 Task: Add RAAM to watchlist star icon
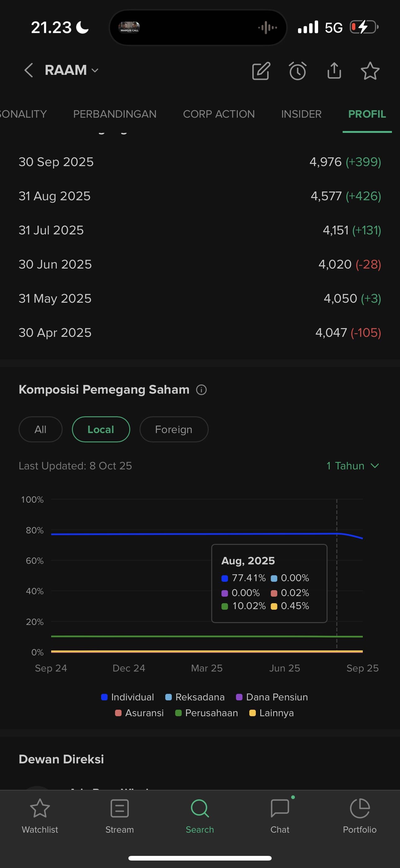coord(370,71)
